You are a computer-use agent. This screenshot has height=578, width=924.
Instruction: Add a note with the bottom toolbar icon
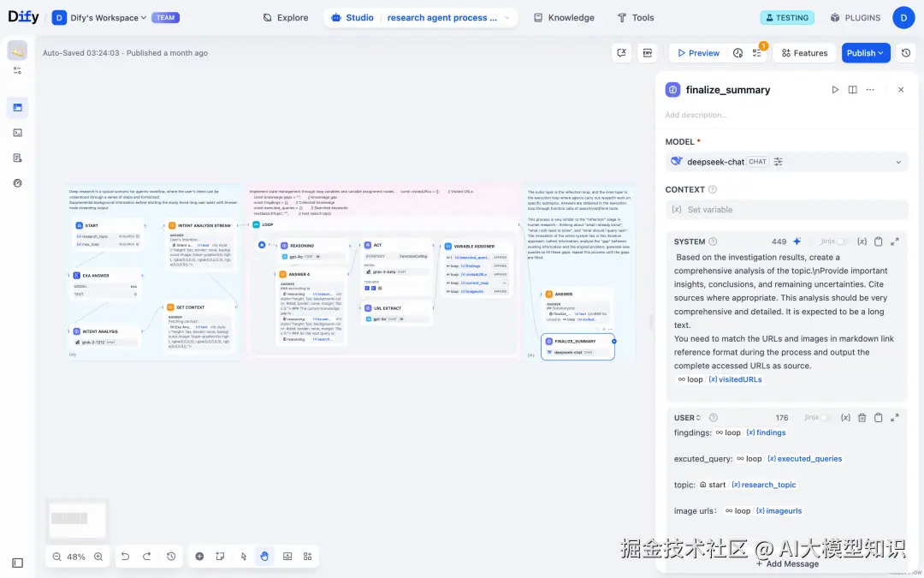click(x=221, y=557)
